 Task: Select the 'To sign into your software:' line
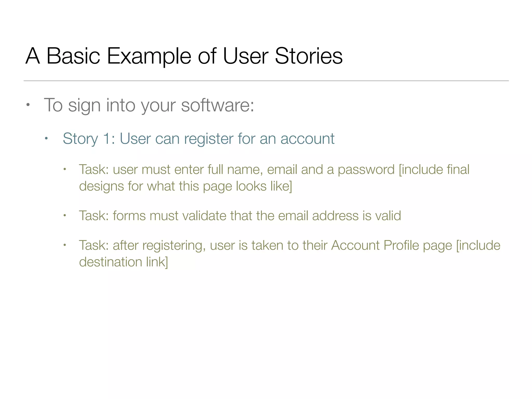click(149, 105)
